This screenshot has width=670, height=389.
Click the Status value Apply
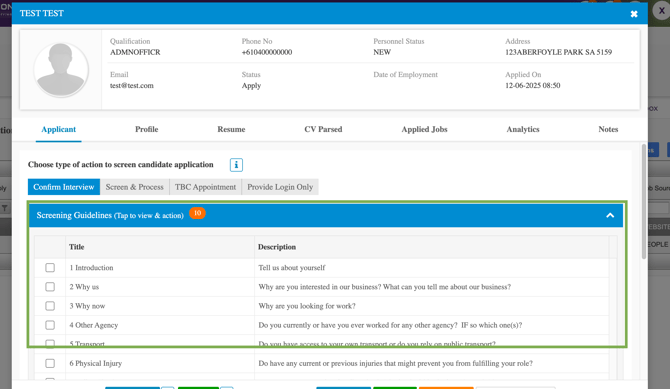coord(251,85)
